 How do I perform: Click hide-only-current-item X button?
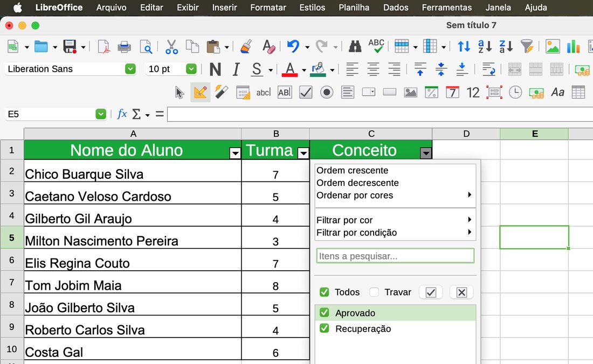(x=461, y=292)
